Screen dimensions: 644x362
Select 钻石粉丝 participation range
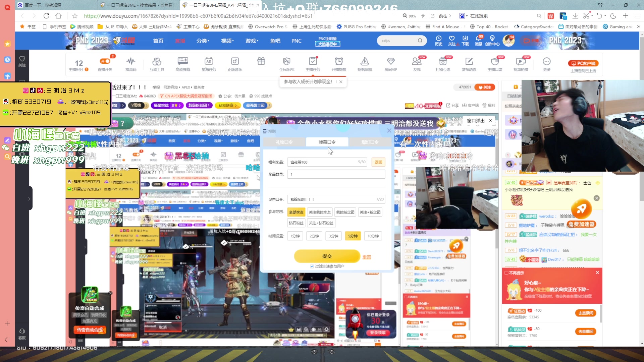point(296,223)
